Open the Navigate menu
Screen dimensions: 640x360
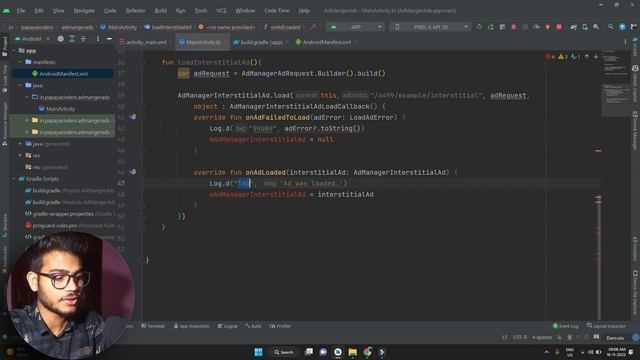pos(84,11)
